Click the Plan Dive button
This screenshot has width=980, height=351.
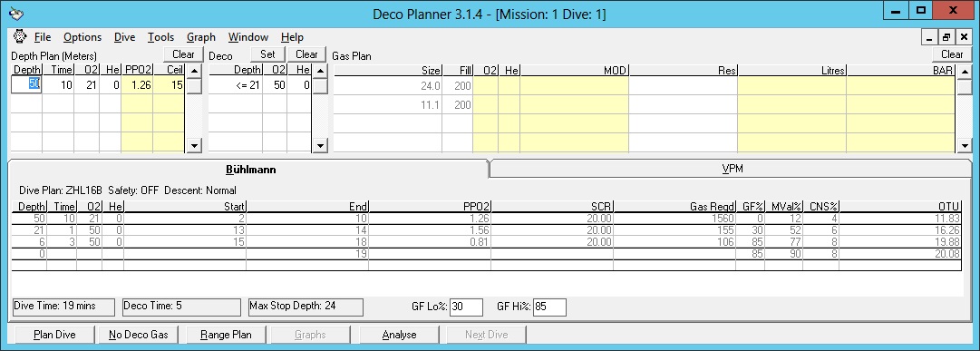(x=54, y=335)
